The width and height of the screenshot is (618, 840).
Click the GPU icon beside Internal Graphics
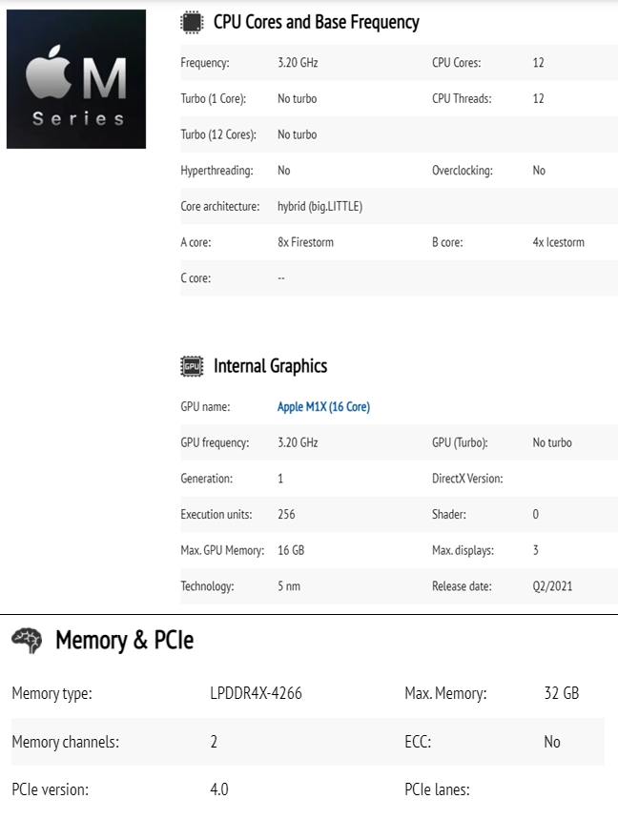tap(192, 366)
